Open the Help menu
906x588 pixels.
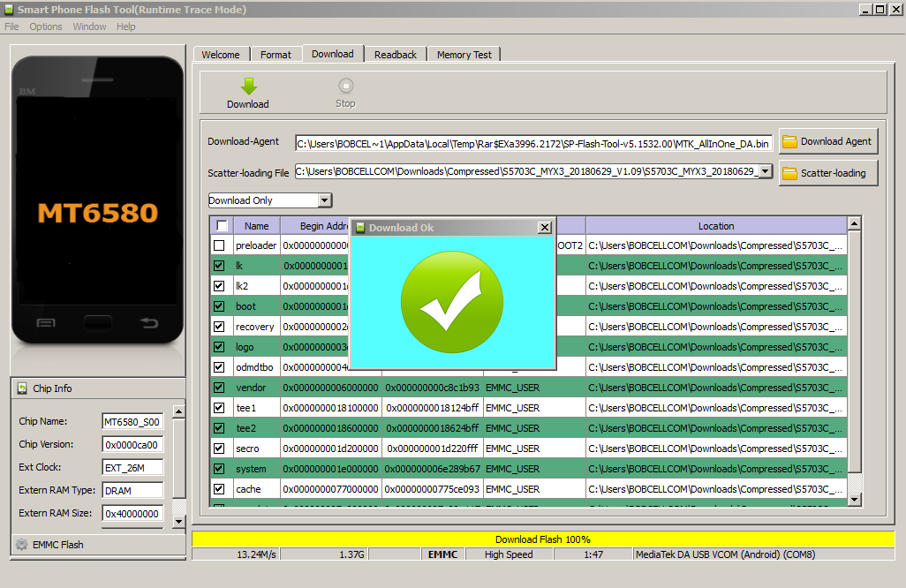click(x=126, y=26)
